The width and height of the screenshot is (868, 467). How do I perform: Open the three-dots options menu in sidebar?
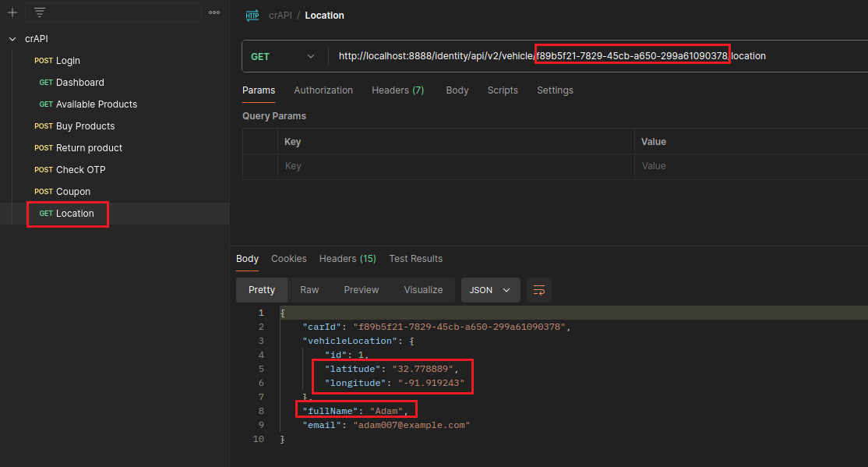[x=214, y=12]
